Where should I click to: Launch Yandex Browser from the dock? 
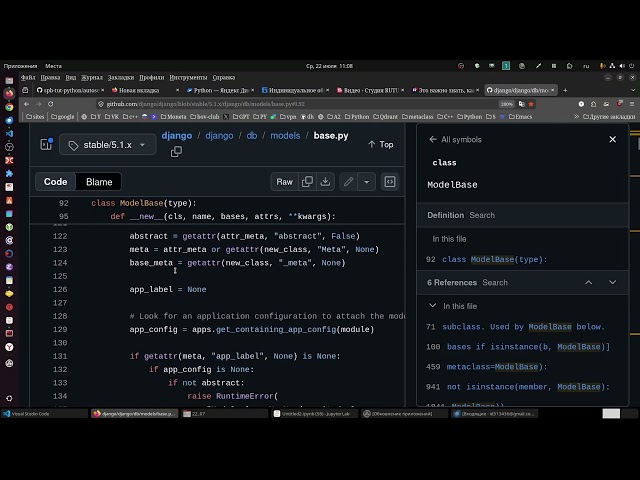coord(9,347)
